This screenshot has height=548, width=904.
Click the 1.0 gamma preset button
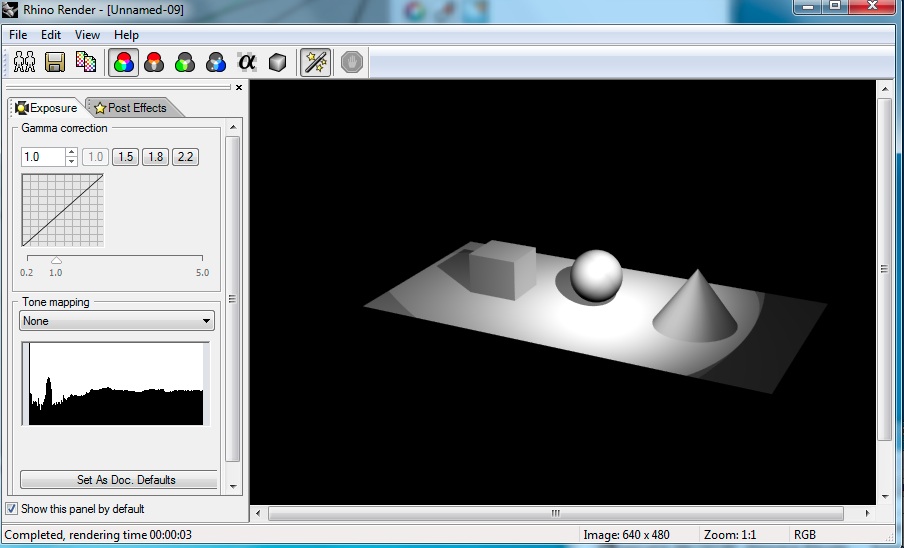pyautogui.click(x=95, y=157)
